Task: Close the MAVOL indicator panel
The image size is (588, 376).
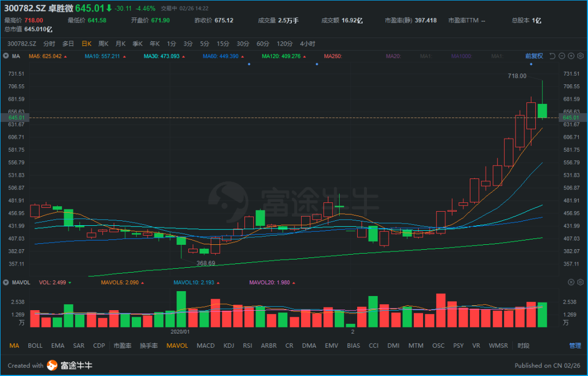Action: (x=571, y=282)
